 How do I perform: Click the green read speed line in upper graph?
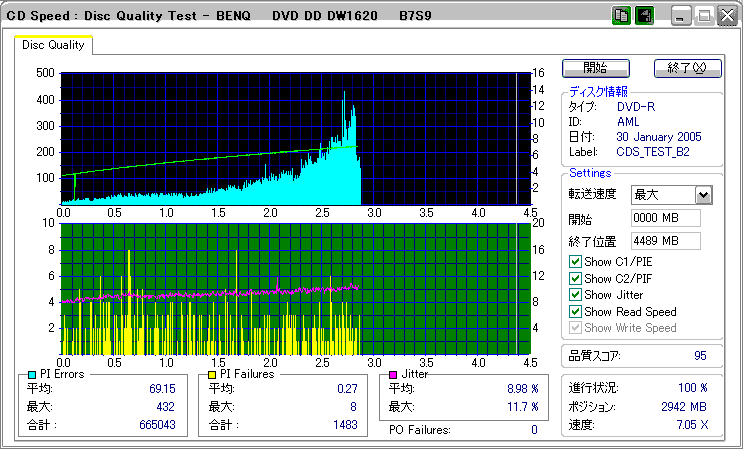coord(208,161)
